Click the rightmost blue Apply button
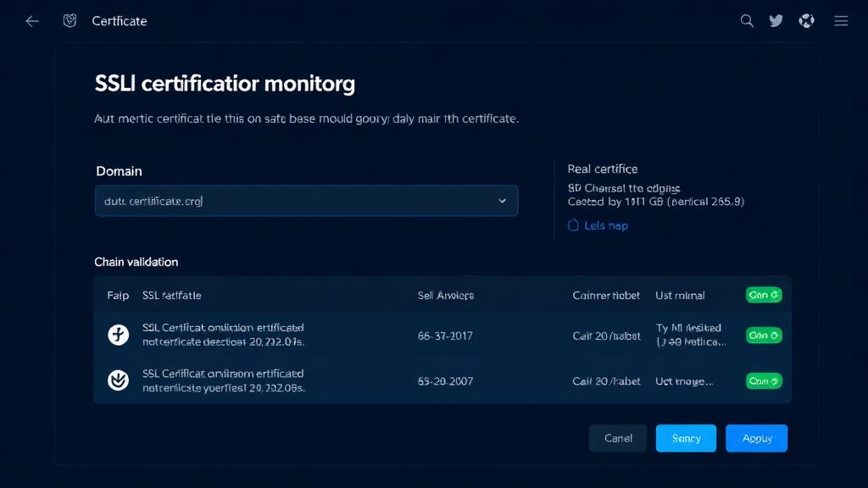This screenshot has width=868, height=488. point(756,438)
